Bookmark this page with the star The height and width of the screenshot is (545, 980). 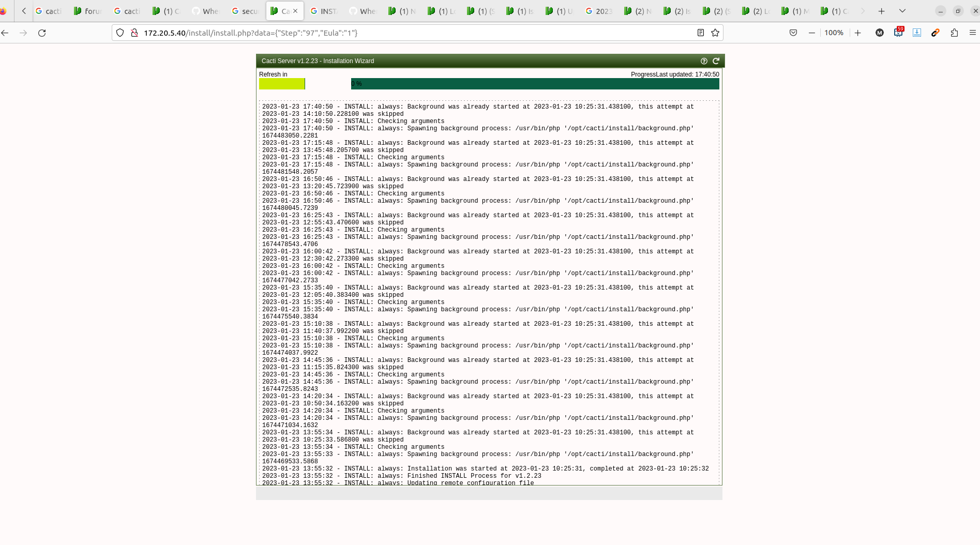pyautogui.click(x=715, y=33)
